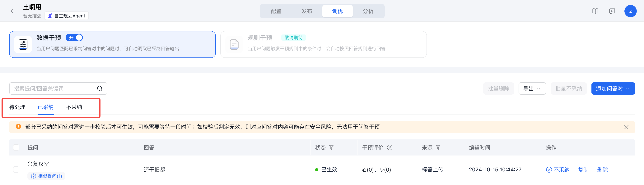Click the 自主规划Agent tag icon

pos(50,16)
